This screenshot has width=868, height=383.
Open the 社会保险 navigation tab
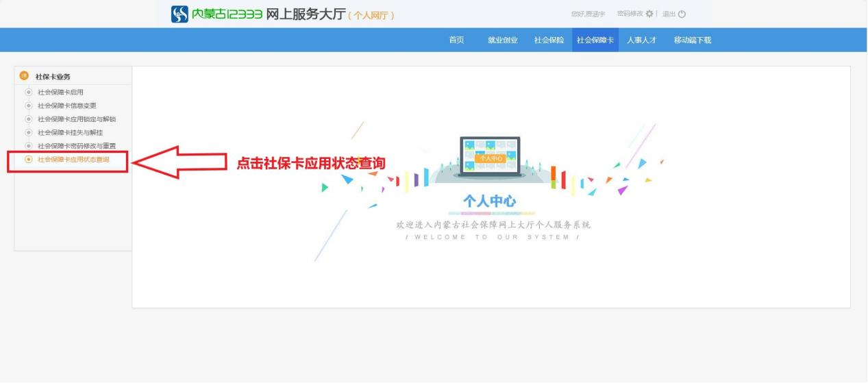pyautogui.click(x=549, y=40)
